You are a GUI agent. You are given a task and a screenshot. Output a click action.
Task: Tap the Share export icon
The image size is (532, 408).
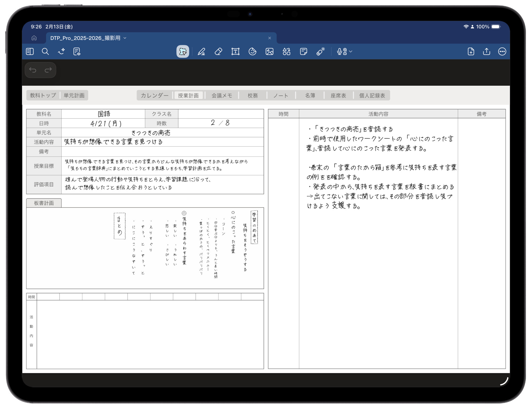click(x=487, y=52)
